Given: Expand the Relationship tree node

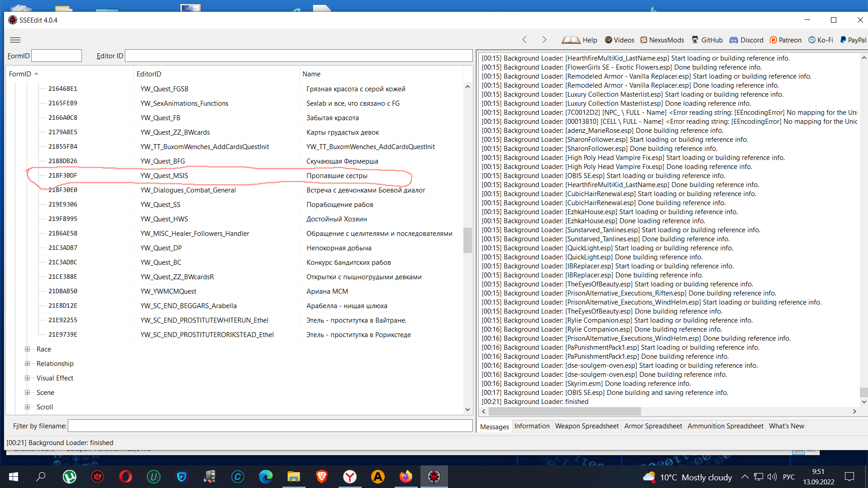Looking at the screenshot, I should click(27, 364).
